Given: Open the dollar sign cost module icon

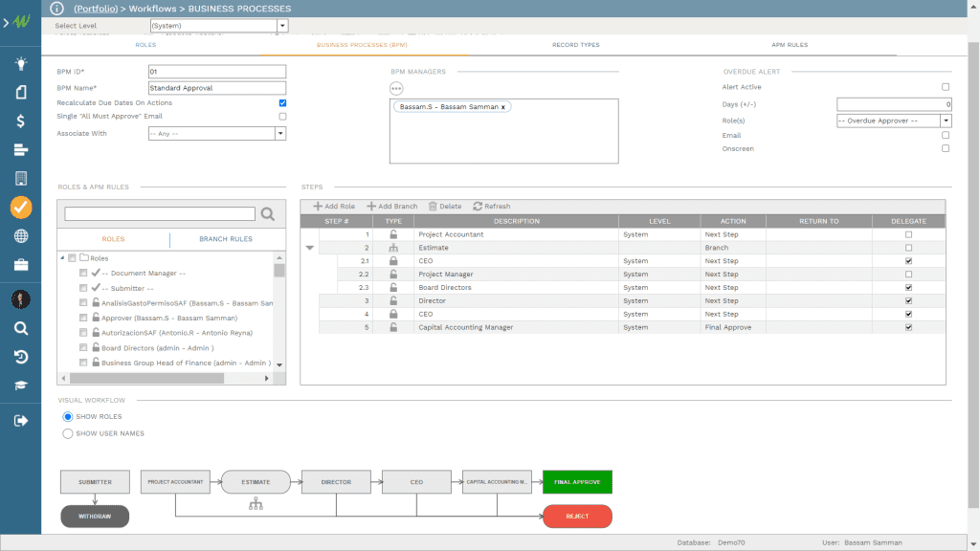Looking at the screenshot, I should (20, 121).
